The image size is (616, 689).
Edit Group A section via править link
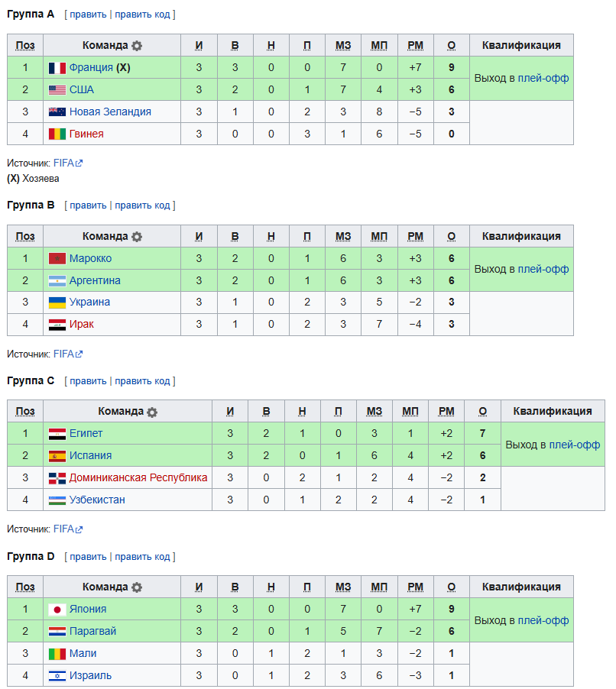coord(88,15)
